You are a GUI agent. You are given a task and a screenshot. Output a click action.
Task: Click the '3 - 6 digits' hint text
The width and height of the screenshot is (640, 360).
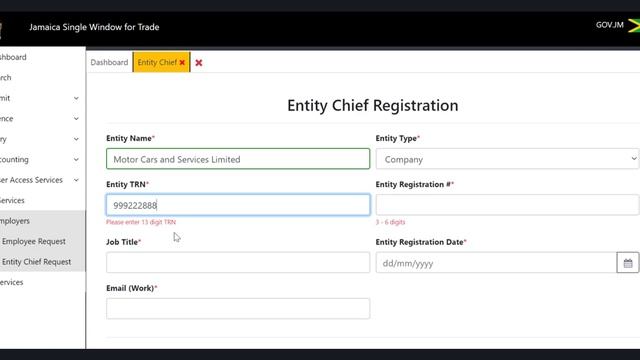click(391, 222)
